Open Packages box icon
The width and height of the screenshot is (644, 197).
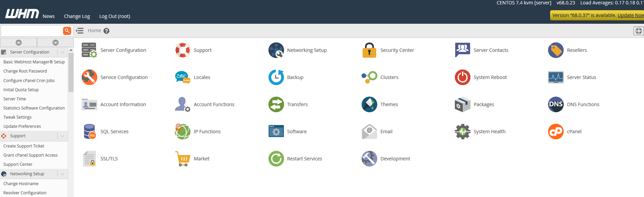point(463,104)
